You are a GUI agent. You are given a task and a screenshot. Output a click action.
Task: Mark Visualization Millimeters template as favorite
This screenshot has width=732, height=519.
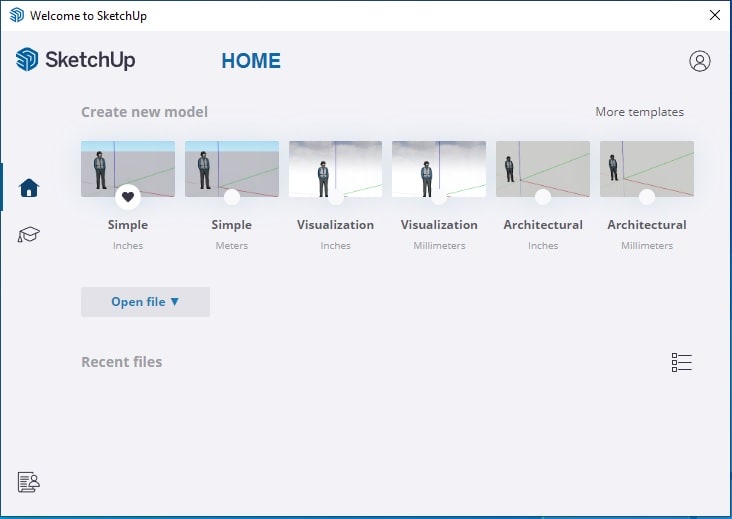(x=439, y=197)
